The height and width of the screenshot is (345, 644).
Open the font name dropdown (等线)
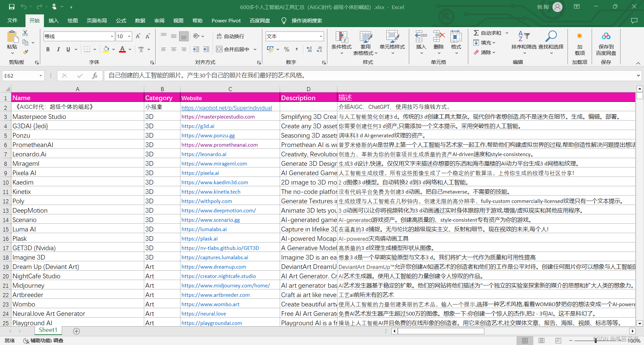coord(112,36)
